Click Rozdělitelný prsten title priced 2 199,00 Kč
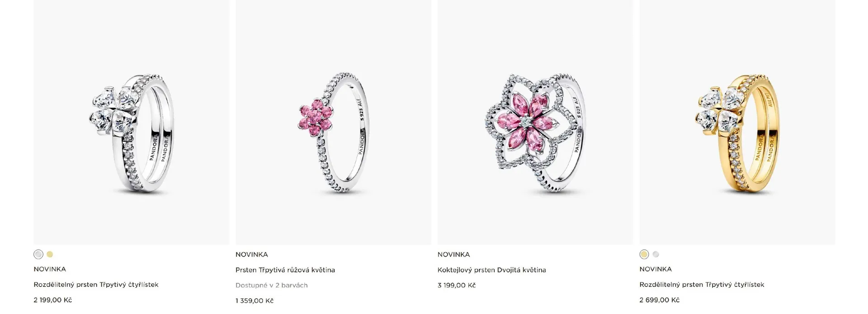The width and height of the screenshot is (868, 314). tap(96, 285)
